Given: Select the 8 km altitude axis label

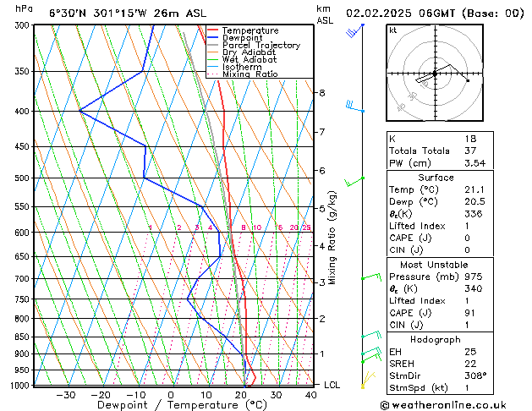Looking at the screenshot, I should pyautogui.click(x=321, y=92).
